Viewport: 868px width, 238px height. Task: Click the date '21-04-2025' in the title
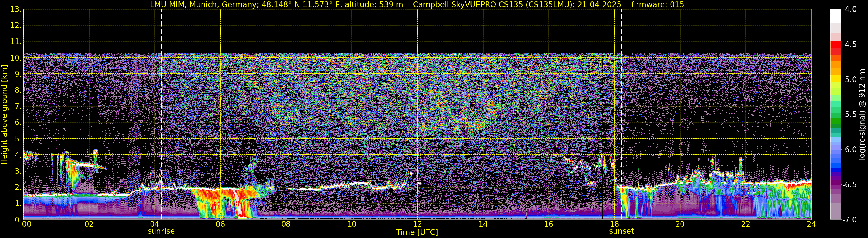(600, 5)
